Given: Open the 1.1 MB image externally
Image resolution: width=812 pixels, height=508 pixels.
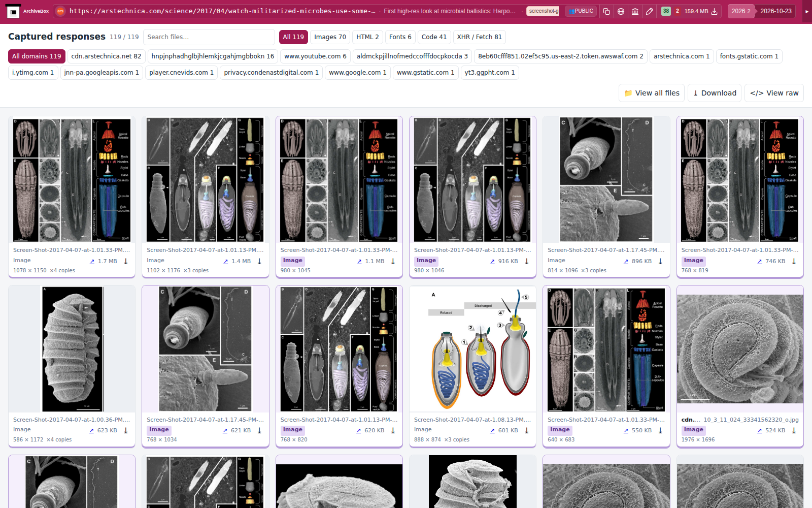Looking at the screenshot, I should click(359, 262).
